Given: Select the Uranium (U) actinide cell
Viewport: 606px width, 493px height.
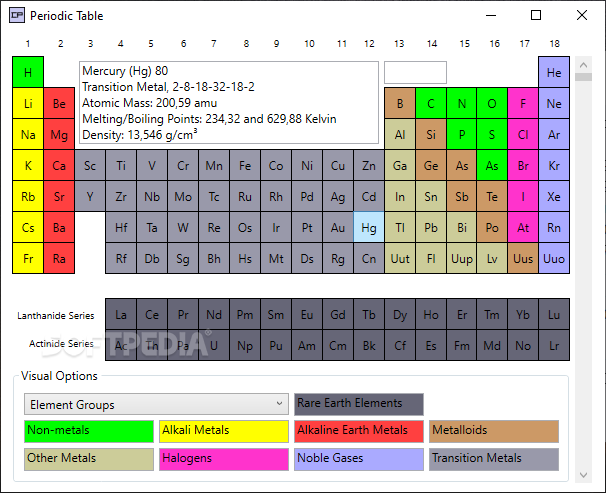Looking at the screenshot, I should click(x=214, y=345).
